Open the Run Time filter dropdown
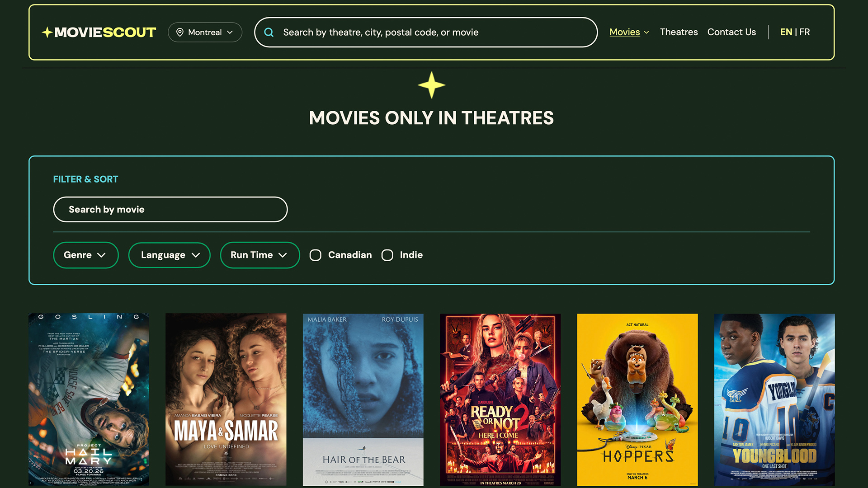Viewport: 868px width, 488px height. [259, 255]
